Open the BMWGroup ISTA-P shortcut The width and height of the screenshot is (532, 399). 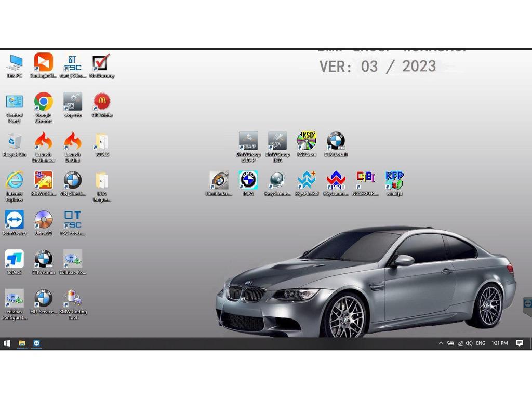coord(248,141)
